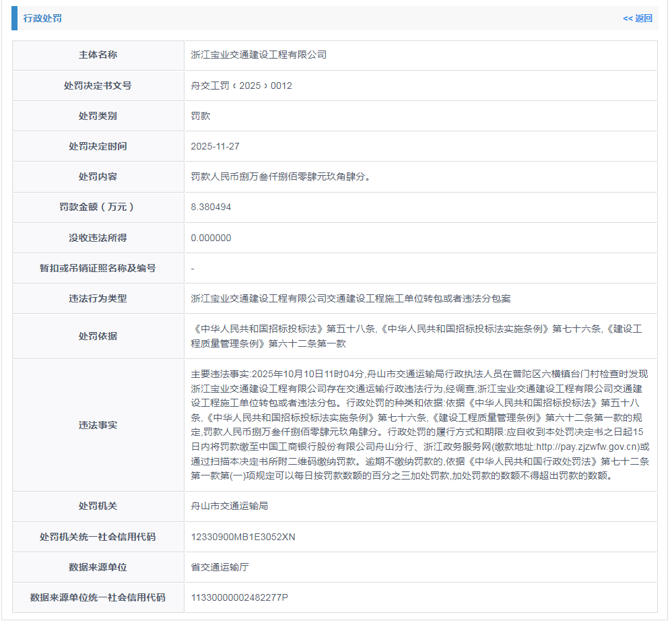The image size is (672, 625).
Task: Click the 罚款金额（万元）row label
Action: [x=98, y=207]
